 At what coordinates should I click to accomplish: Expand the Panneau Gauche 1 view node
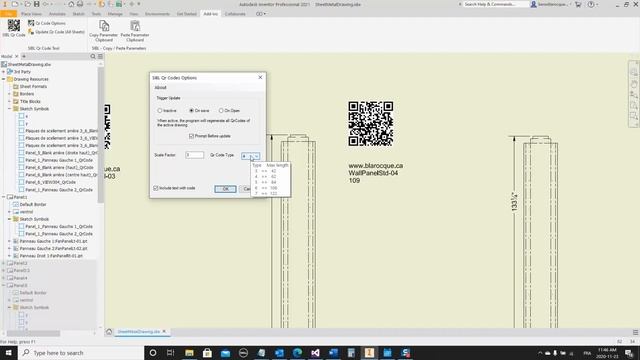pos(10,241)
